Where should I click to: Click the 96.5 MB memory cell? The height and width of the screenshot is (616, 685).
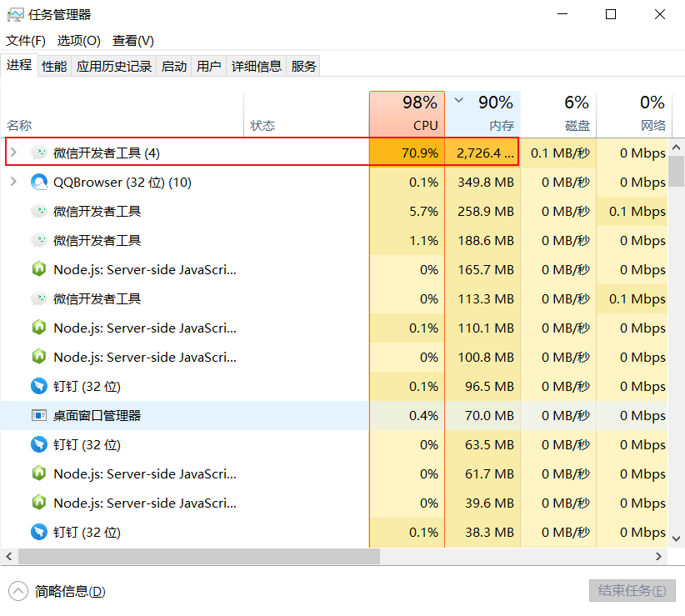[482, 386]
